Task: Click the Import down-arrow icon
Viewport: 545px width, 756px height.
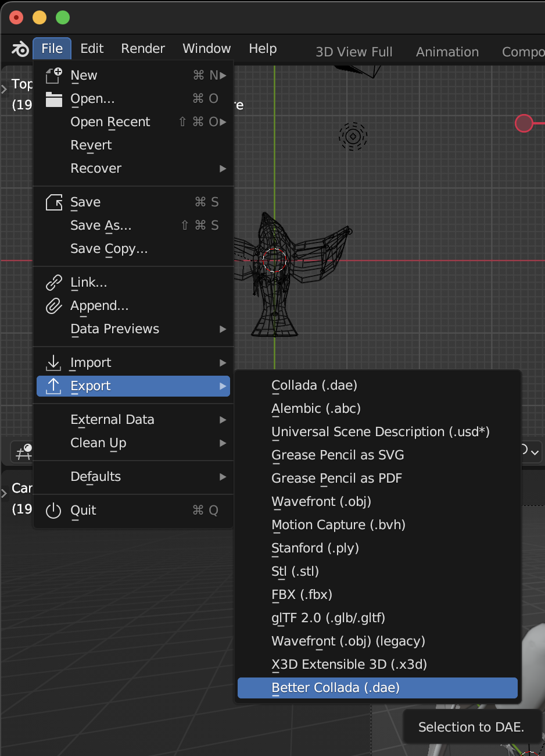Action: [53, 363]
